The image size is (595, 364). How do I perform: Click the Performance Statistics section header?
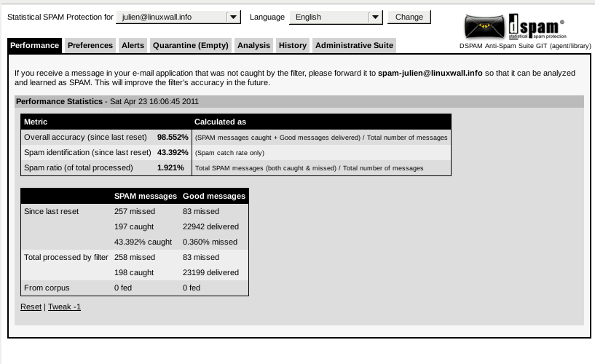tap(59, 101)
